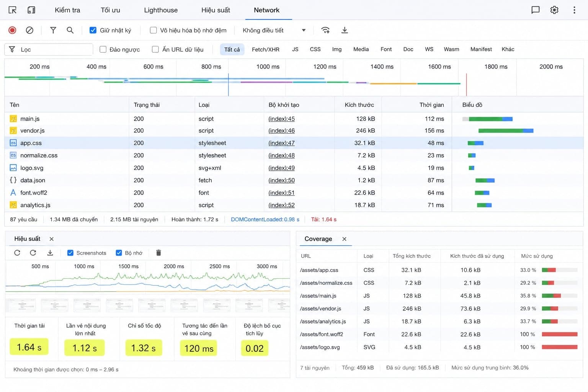Click the analytics.js script file icon
Image resolution: width=588 pixels, height=392 pixels.
click(13, 205)
